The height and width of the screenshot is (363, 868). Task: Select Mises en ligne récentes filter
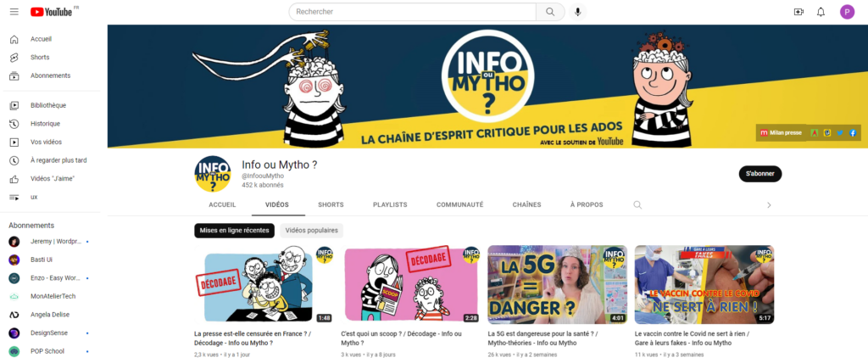click(234, 231)
